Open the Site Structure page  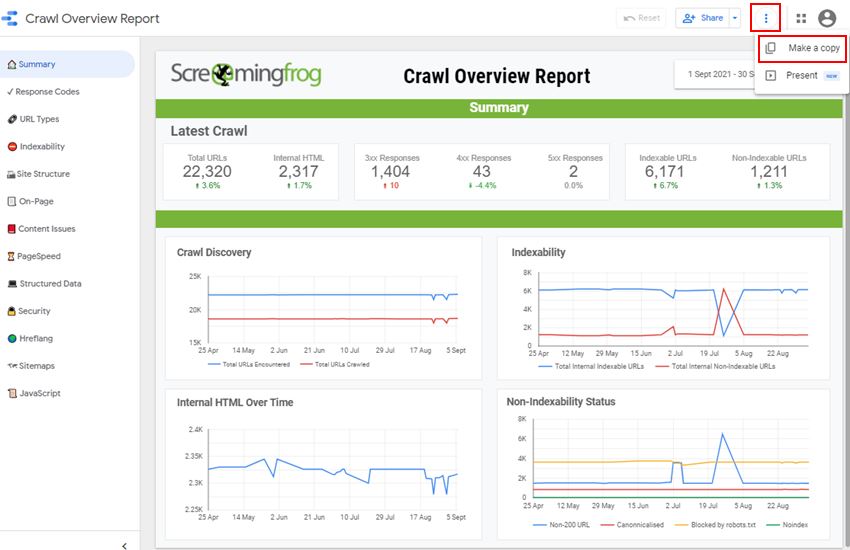(x=38, y=174)
